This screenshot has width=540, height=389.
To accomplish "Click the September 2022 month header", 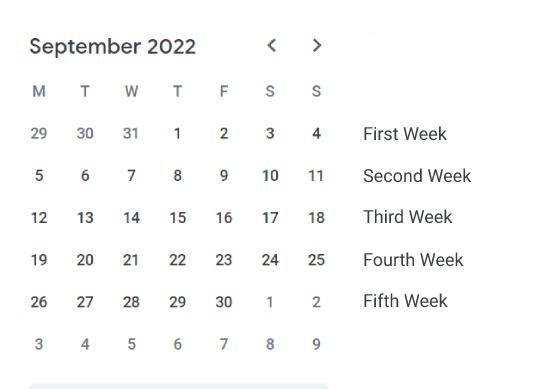I will point(113,47).
